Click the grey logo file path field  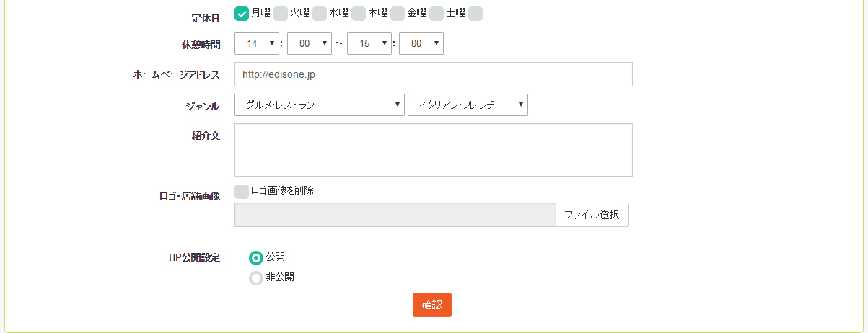(395, 215)
